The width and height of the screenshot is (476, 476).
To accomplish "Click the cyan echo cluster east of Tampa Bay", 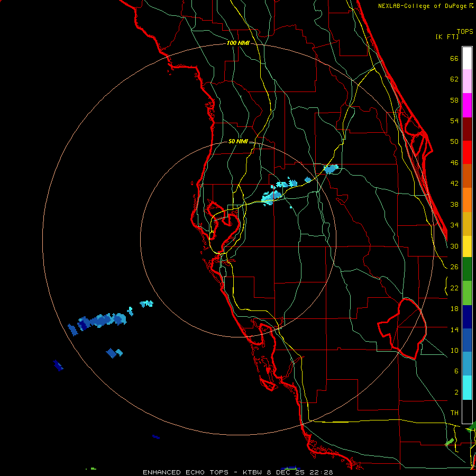I will pos(271,197).
